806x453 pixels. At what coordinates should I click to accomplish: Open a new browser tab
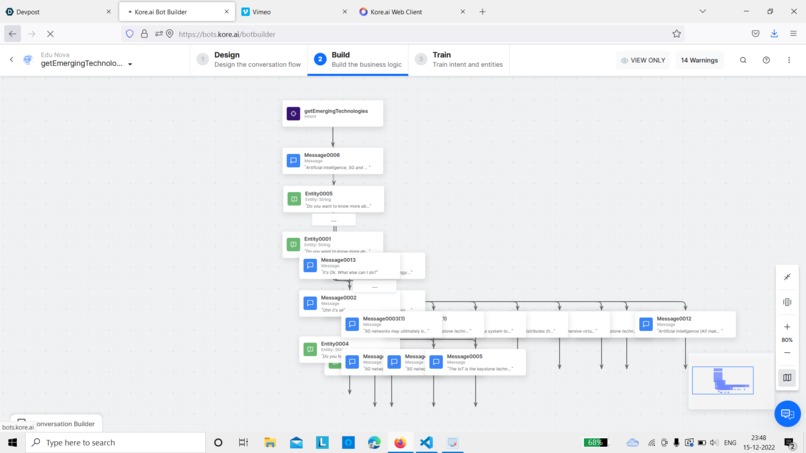click(482, 11)
